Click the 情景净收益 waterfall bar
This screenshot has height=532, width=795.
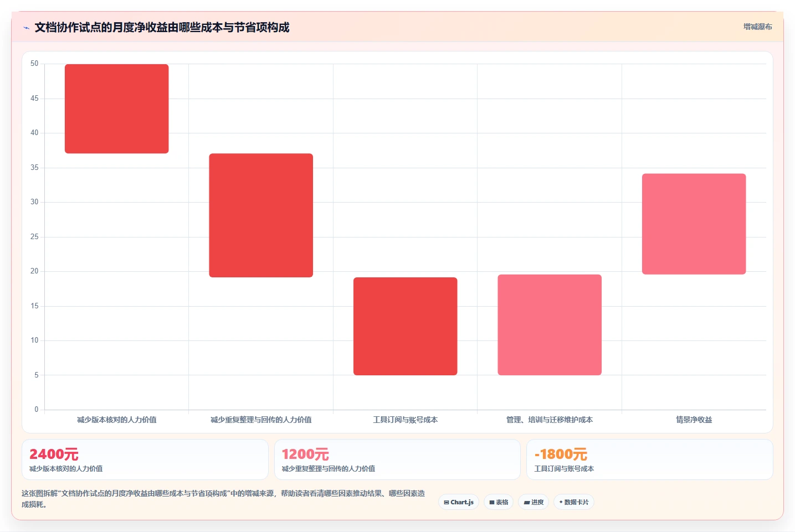coord(694,224)
